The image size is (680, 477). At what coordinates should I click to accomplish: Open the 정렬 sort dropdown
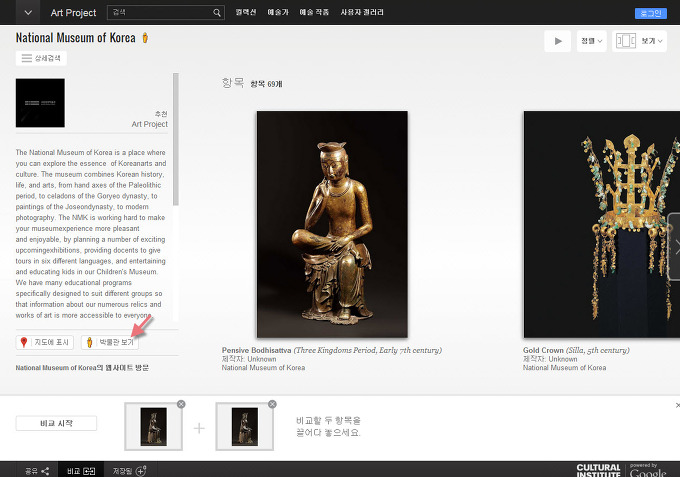[591, 41]
